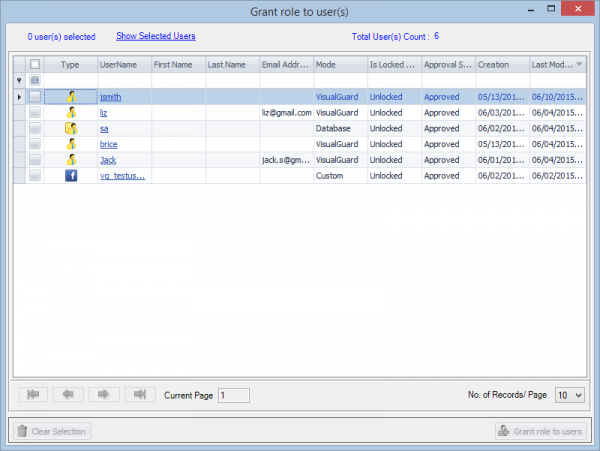Click the Total User(s) Count label
The width and height of the screenshot is (600, 451).
click(x=391, y=37)
